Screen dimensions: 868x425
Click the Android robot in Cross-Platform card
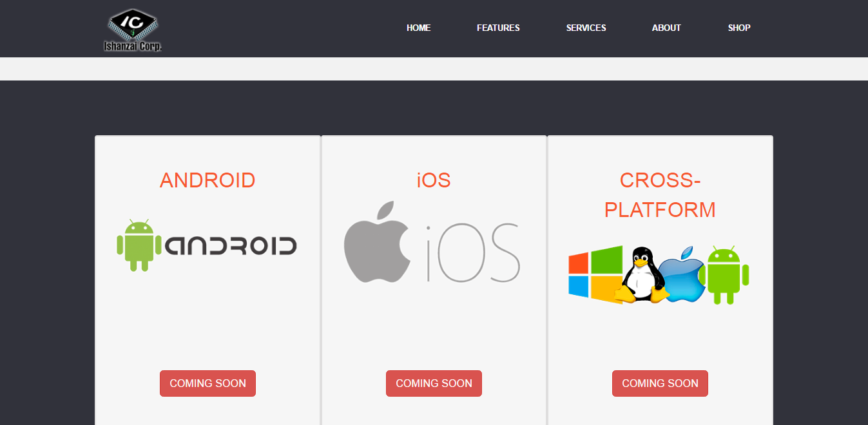pos(728,275)
